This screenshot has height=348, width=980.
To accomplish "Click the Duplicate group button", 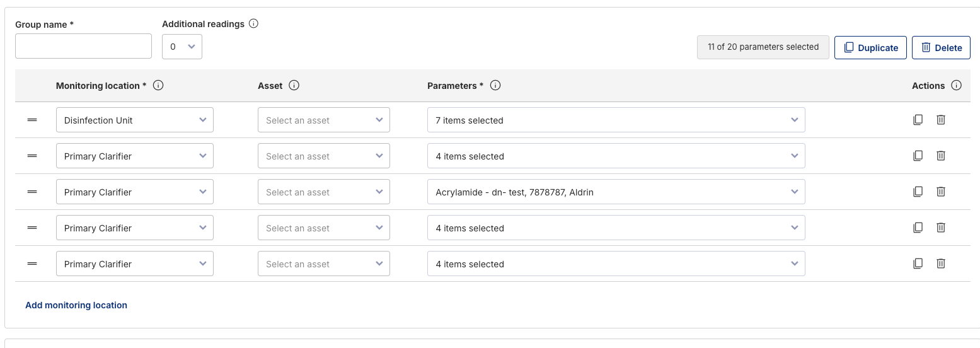I will (870, 48).
